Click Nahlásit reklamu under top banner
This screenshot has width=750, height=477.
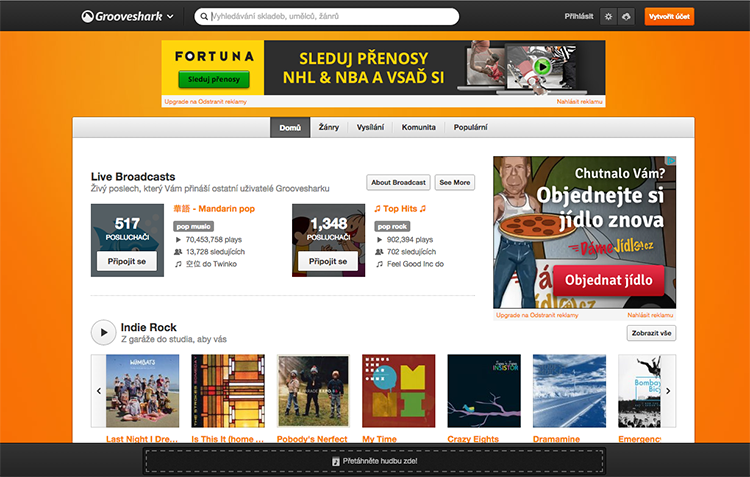(579, 101)
